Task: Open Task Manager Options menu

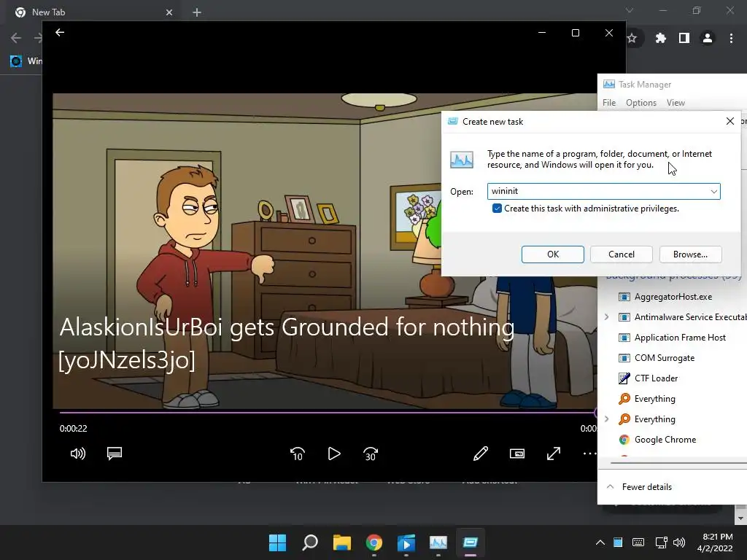Action: (641, 103)
